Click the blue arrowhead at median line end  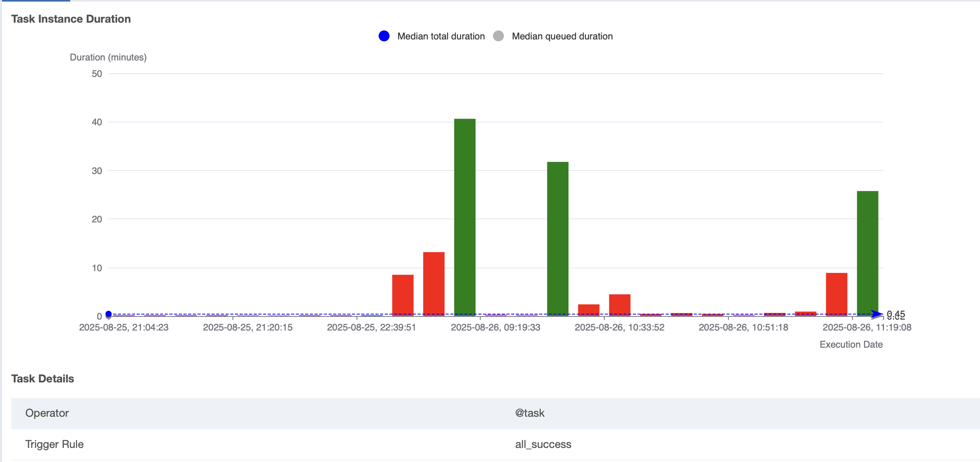point(877,314)
